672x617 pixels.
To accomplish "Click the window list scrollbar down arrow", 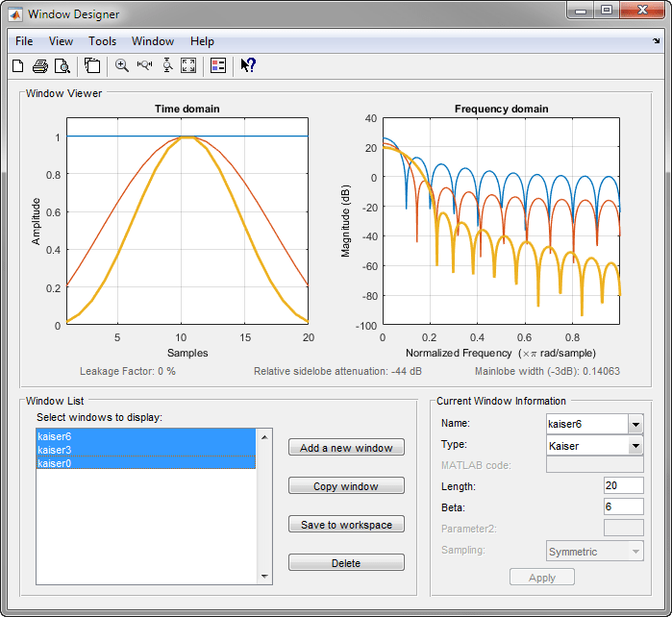I will 265,576.
